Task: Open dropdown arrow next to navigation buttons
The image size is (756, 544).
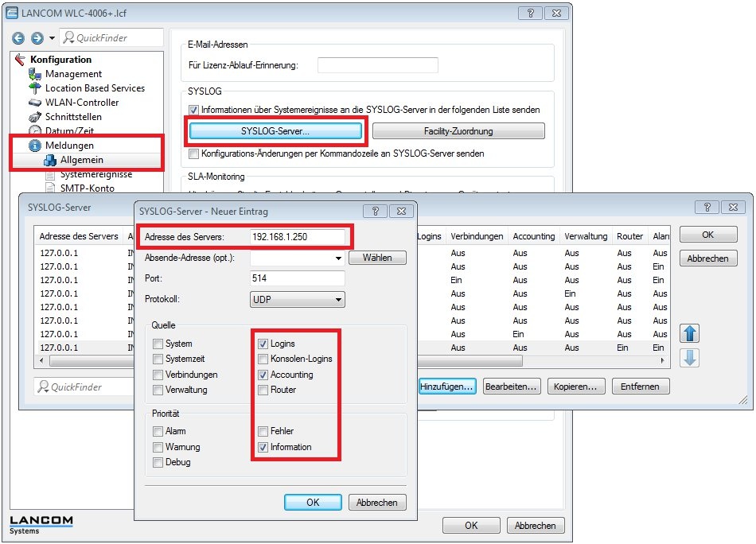Action: (x=53, y=38)
